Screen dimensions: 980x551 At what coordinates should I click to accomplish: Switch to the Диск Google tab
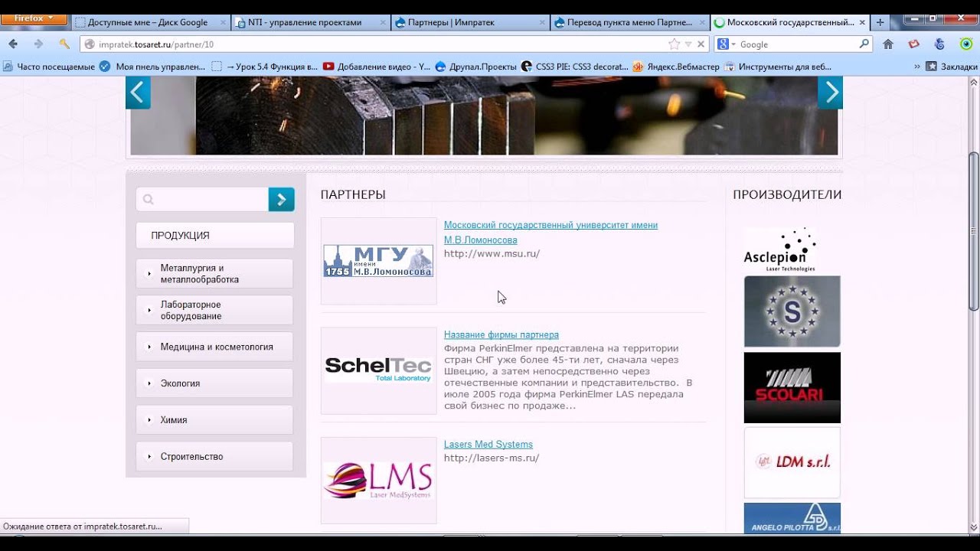click(x=149, y=22)
